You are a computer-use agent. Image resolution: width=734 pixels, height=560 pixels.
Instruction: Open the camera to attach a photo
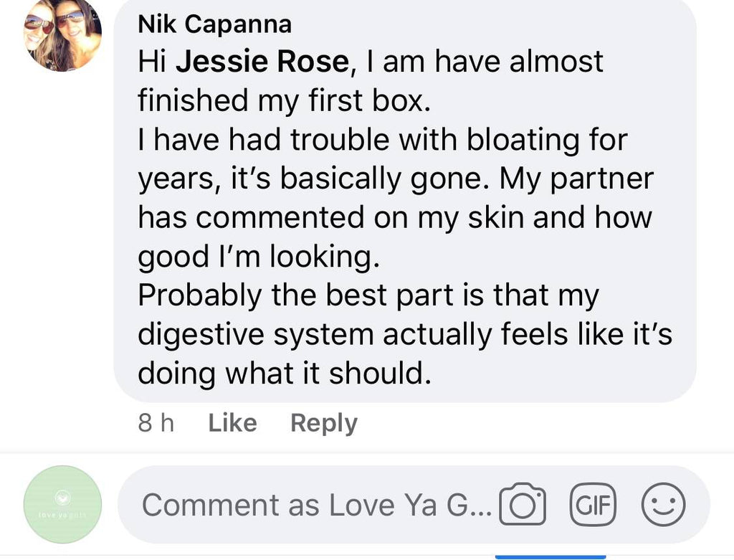point(523,505)
